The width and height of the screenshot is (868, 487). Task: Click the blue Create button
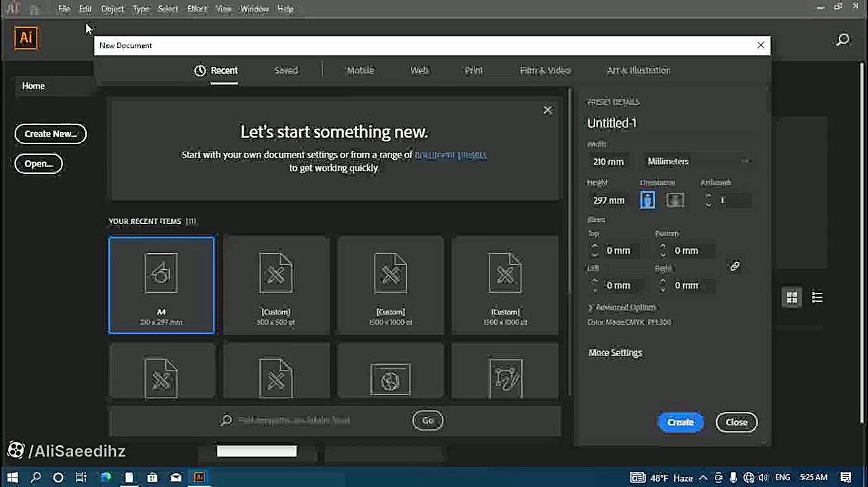680,422
